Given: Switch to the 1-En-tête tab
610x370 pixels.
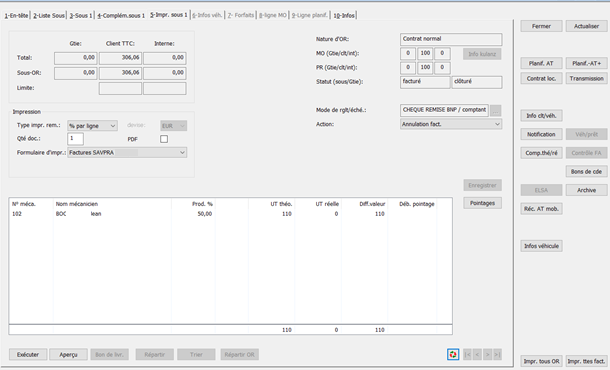Looking at the screenshot, I should pyautogui.click(x=16, y=16).
